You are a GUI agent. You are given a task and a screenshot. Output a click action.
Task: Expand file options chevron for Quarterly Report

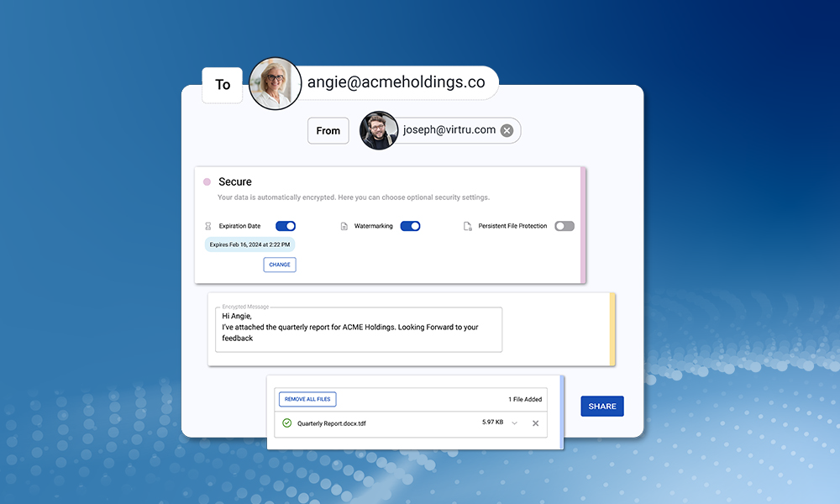pyautogui.click(x=514, y=423)
